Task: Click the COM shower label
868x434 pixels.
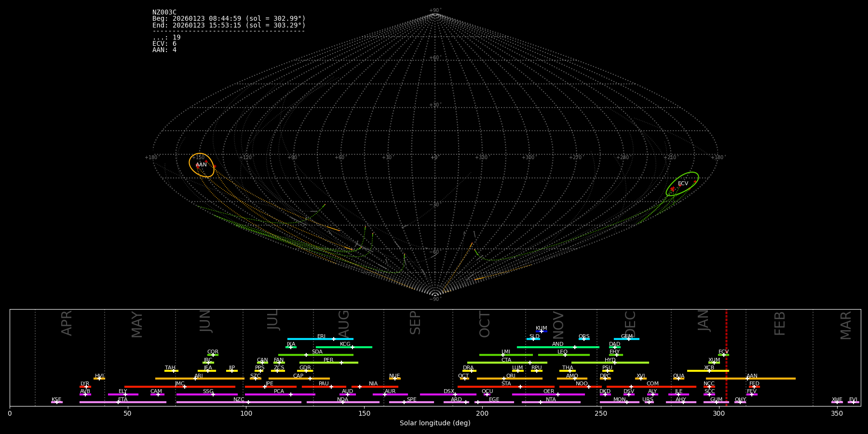Action: [652, 384]
